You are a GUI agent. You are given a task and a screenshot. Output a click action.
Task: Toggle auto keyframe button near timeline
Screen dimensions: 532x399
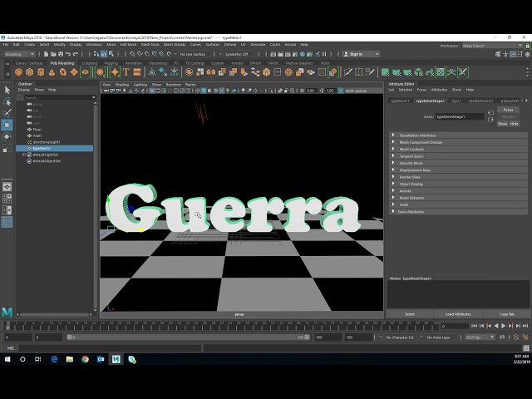516,337
